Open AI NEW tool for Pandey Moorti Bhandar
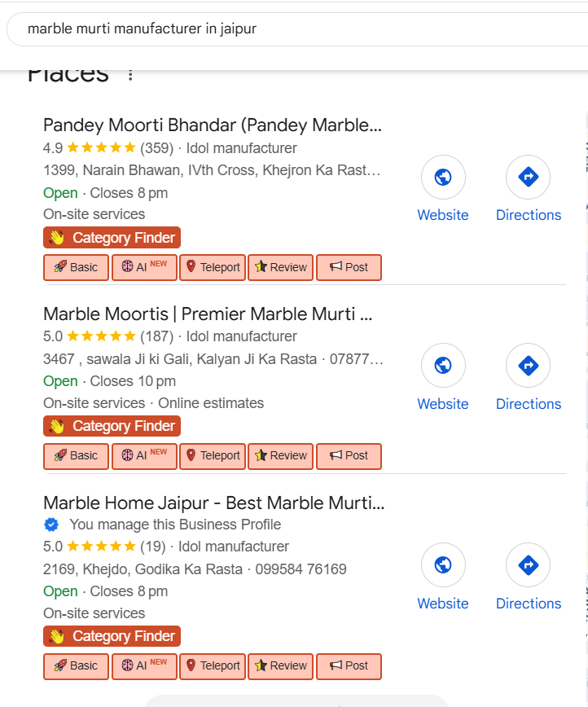Screen dimensions: 588x707 pos(144,267)
